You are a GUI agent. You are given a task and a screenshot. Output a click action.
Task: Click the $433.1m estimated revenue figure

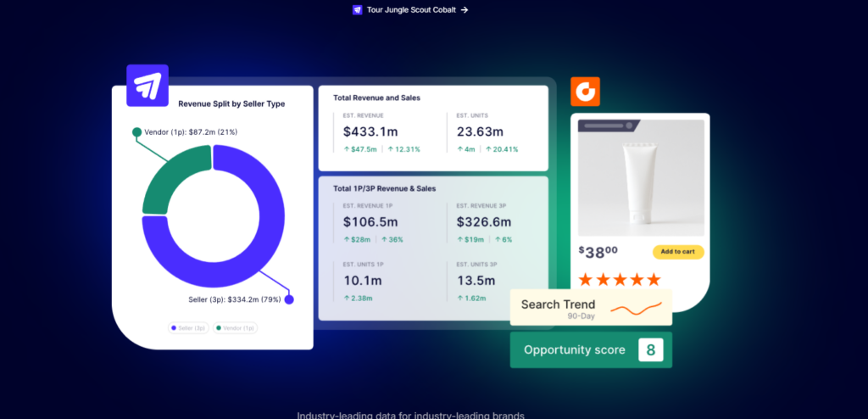[x=370, y=131]
